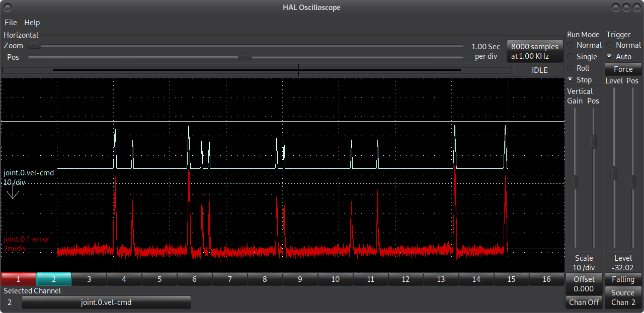Select channel 15 button
This screenshot has width=644, height=313.
[512, 279]
